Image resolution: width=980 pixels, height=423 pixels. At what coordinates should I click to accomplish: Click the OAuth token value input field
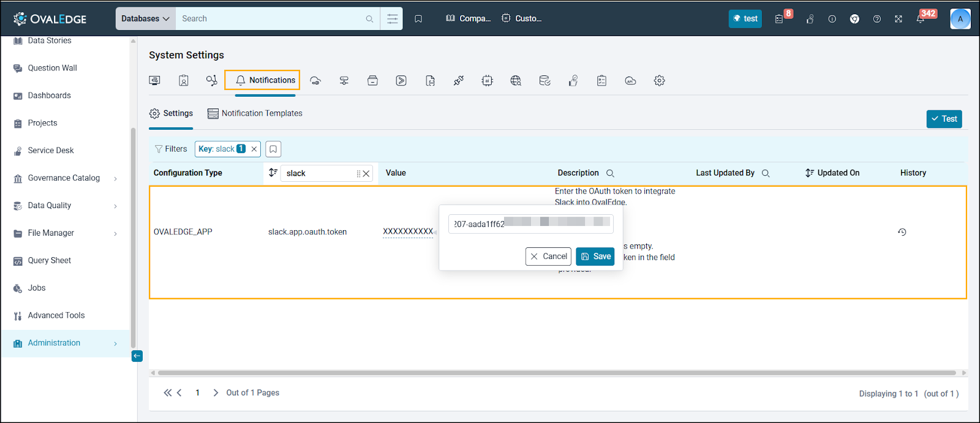tap(530, 224)
